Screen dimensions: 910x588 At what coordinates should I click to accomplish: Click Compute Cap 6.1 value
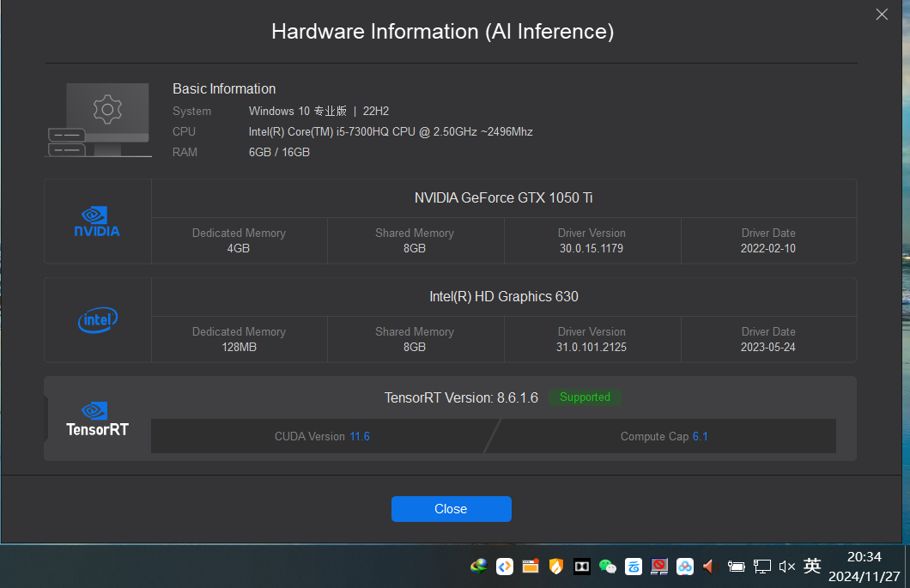pyautogui.click(x=700, y=437)
